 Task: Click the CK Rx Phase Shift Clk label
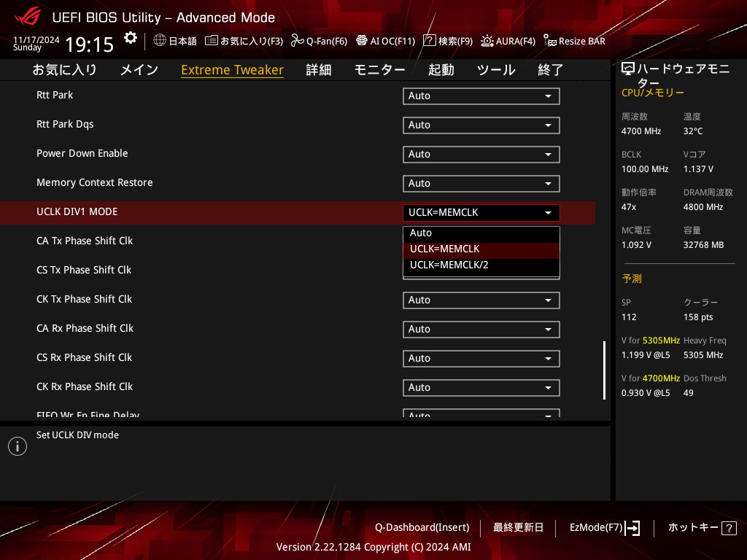(x=85, y=386)
